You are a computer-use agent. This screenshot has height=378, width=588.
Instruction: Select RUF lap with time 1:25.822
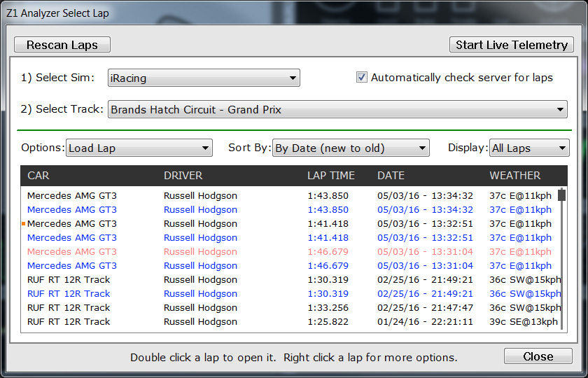pos(290,322)
